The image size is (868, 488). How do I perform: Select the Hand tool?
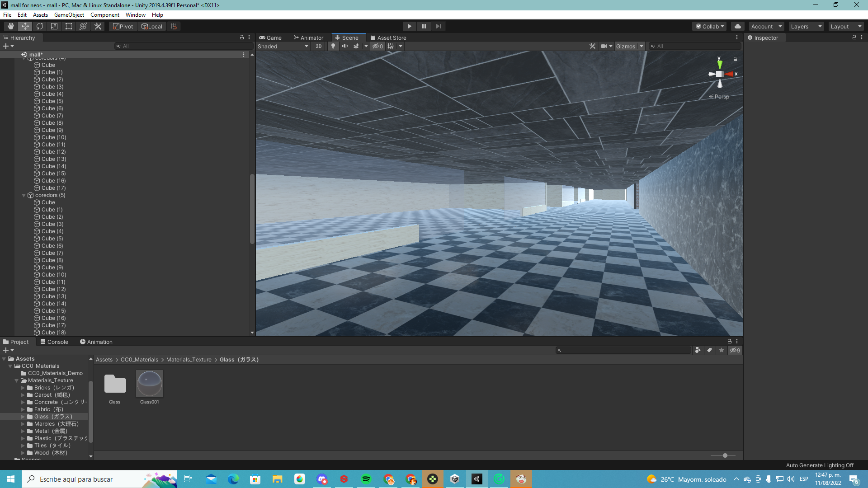pyautogui.click(x=10, y=26)
